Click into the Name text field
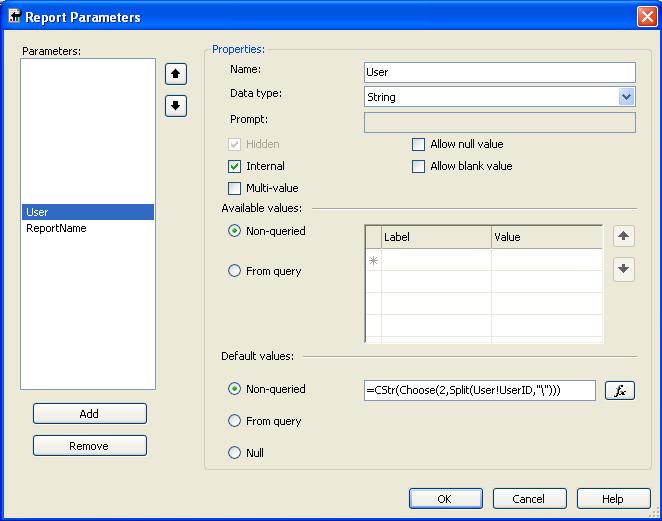This screenshot has height=521, width=662. point(499,72)
